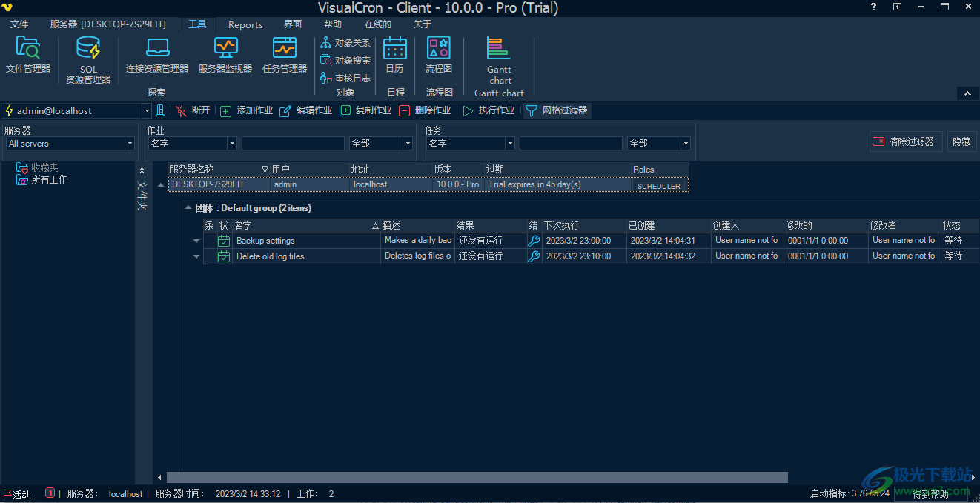Click 复制作业 to copy the job
Viewport: 980px width, 503px height.
click(365, 110)
